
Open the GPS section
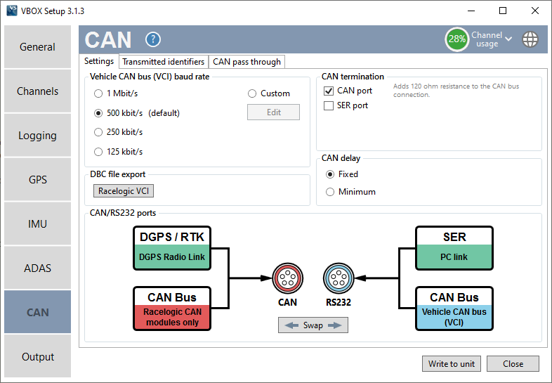tap(37, 180)
